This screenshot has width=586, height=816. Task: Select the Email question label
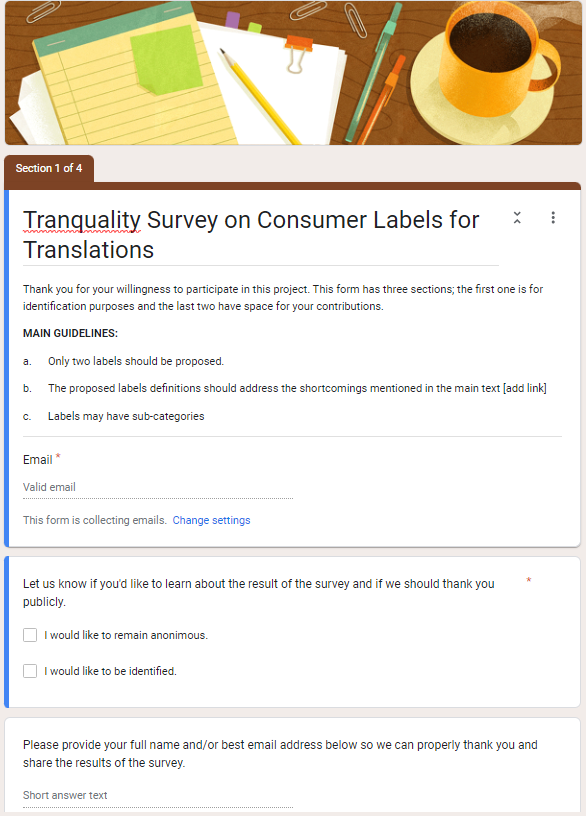[x=37, y=460]
